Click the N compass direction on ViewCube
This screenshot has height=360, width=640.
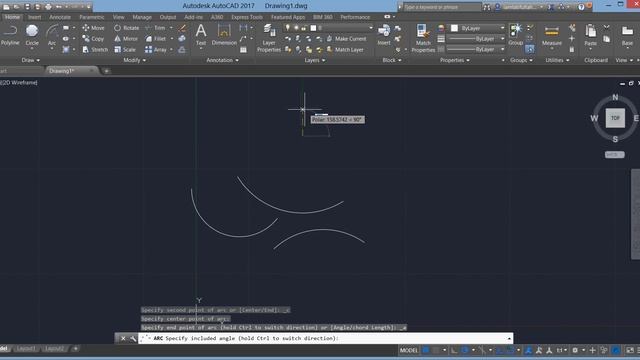(x=615, y=97)
